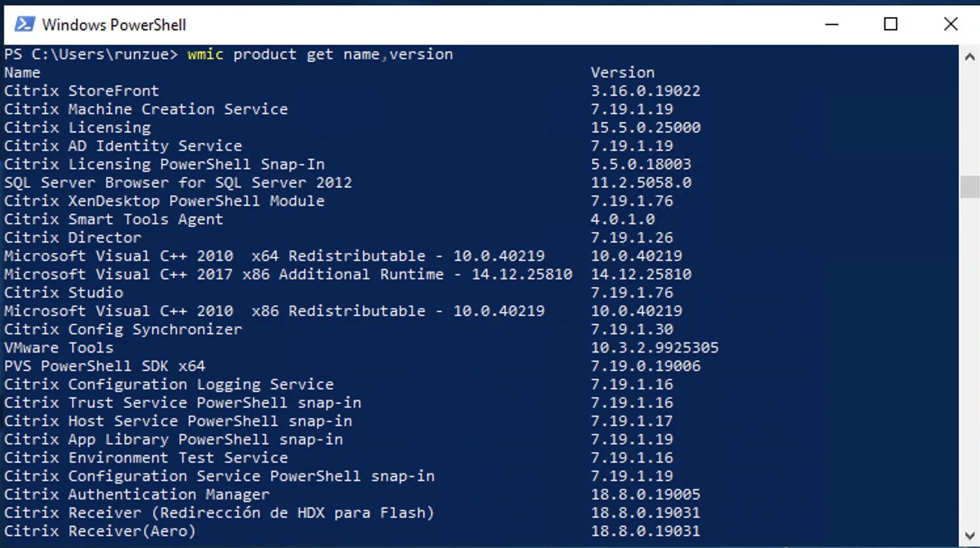The width and height of the screenshot is (980, 548).
Task: Click the "Windows PowerShell" title text
Action: coord(114,25)
